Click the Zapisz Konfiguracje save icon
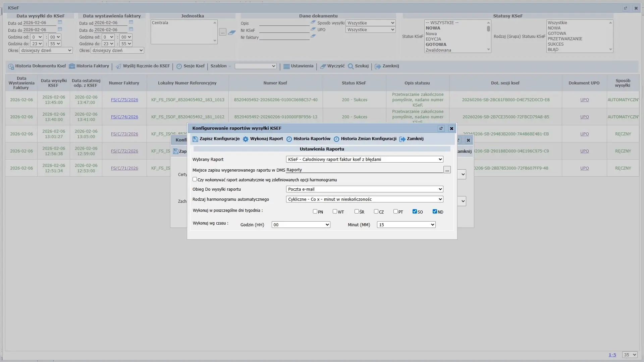The width and height of the screenshot is (644, 362). pyautogui.click(x=195, y=139)
